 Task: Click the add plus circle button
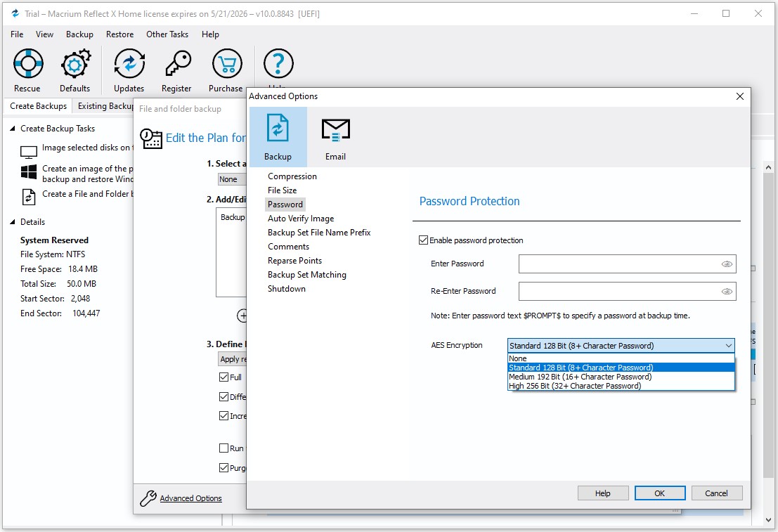pos(242,316)
